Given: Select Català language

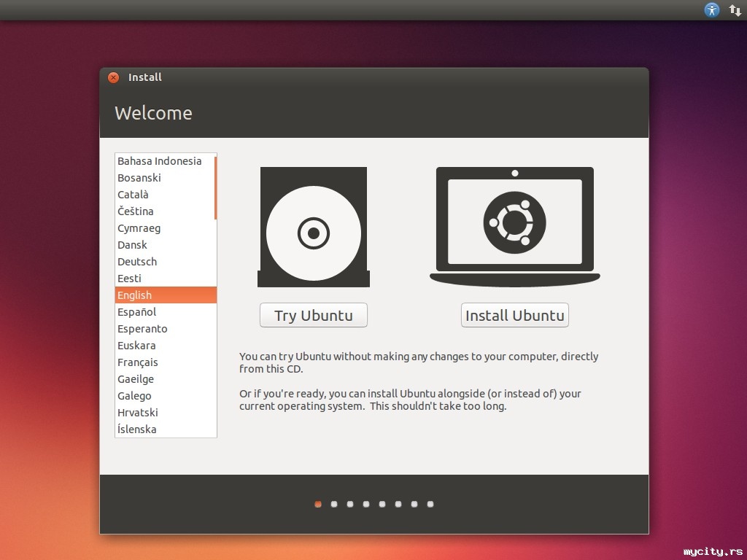Looking at the screenshot, I should point(165,194).
